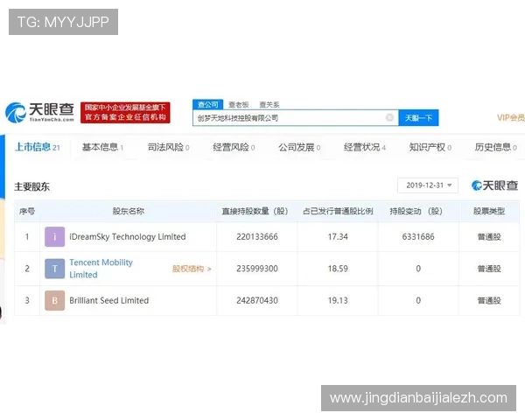Open the 司法风险 tab
This screenshot has width=525, height=420.
(x=168, y=147)
